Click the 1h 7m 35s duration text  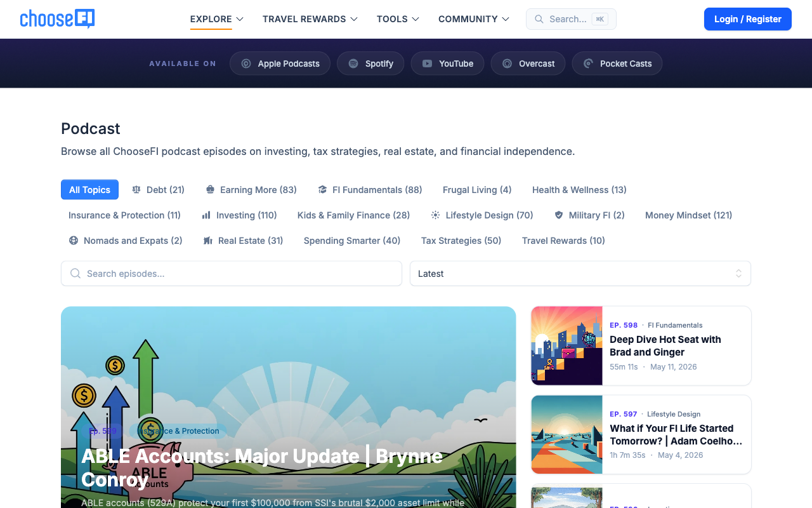click(x=627, y=455)
